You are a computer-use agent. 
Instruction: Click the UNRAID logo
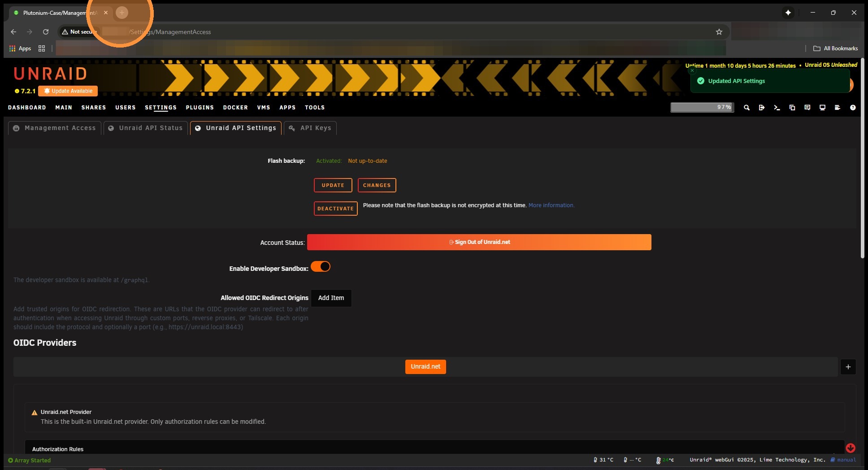[x=50, y=74]
